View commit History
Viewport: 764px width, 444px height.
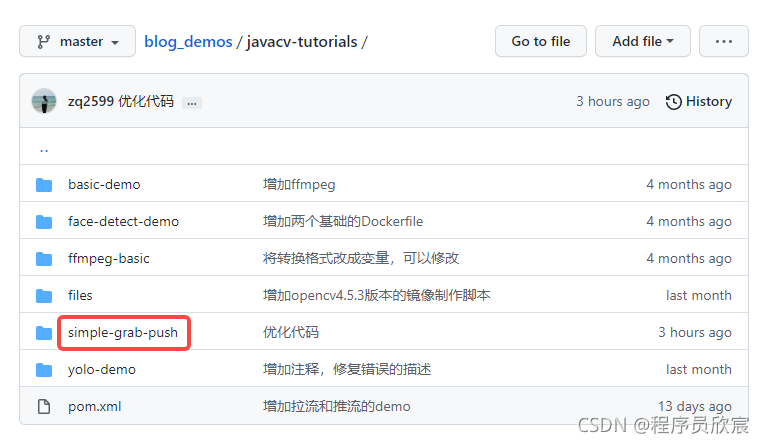(x=699, y=101)
